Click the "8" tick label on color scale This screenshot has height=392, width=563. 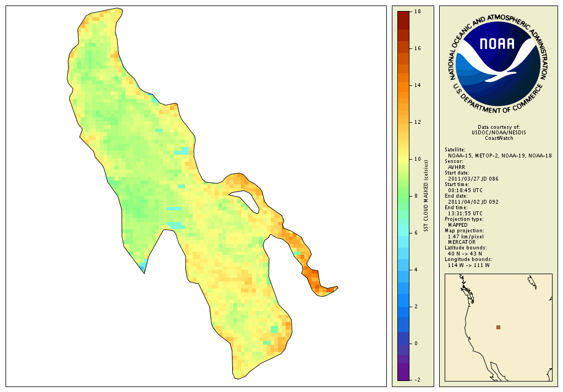pyautogui.click(x=416, y=196)
